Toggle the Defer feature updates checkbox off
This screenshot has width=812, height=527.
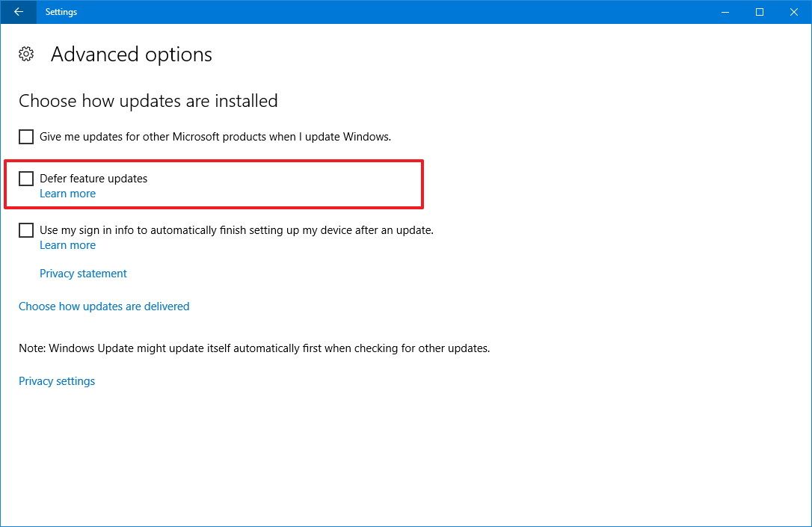click(x=25, y=178)
